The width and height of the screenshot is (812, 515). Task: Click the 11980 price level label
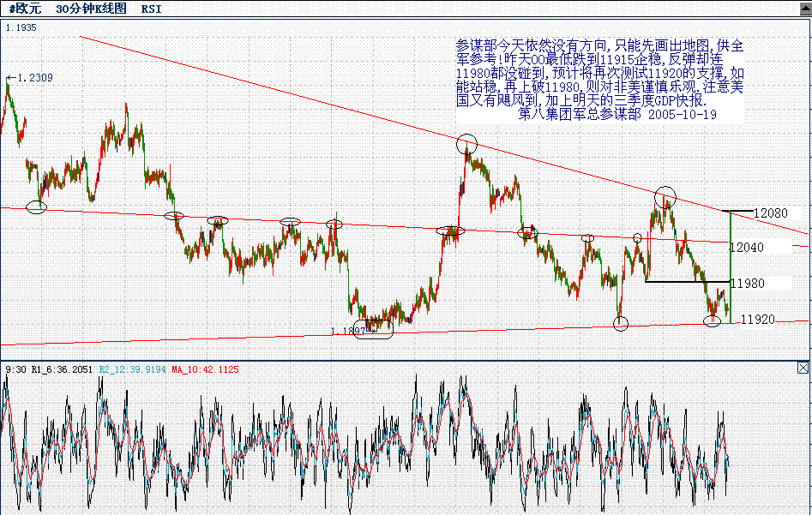(748, 283)
